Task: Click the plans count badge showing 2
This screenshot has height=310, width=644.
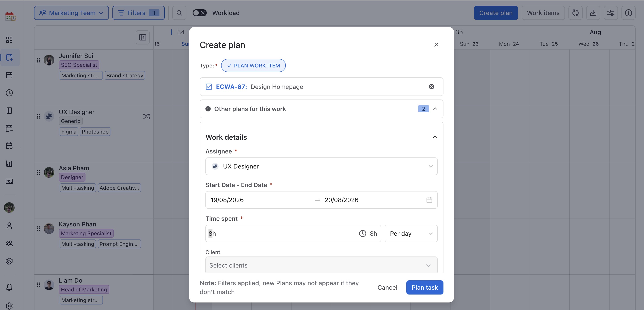Action: tap(424, 109)
